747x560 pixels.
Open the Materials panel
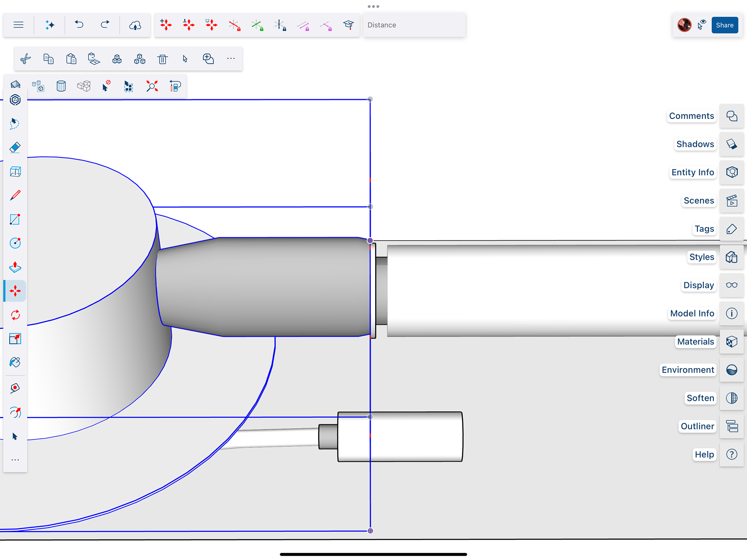pyautogui.click(x=731, y=342)
